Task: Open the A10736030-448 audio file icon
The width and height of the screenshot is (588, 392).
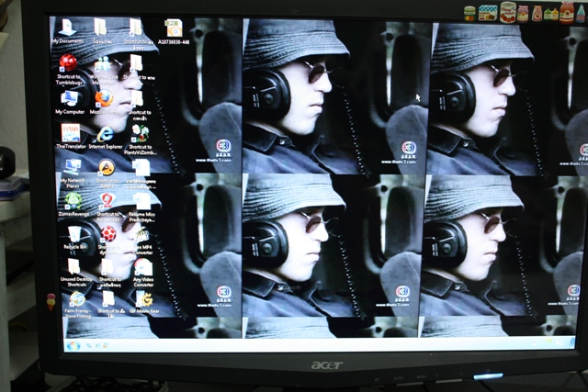Action: pos(174,33)
